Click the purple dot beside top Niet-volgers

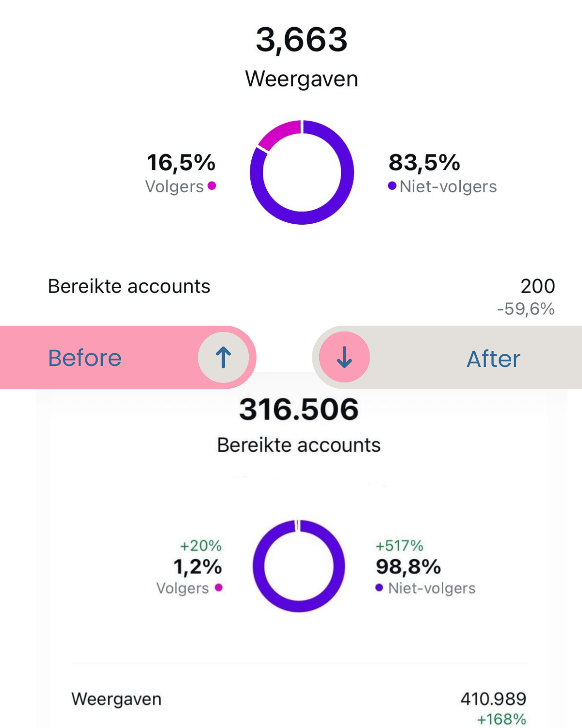pyautogui.click(x=392, y=186)
